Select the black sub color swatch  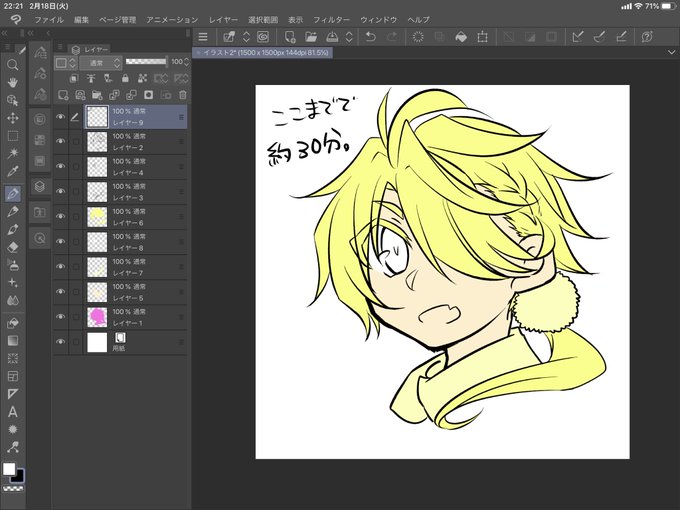[18, 476]
